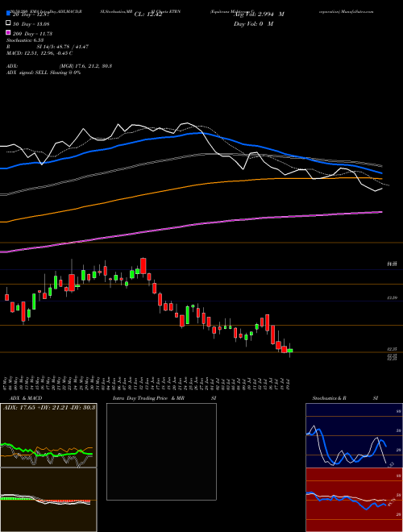Click the magenta 200 Day EMA line
This screenshot has height=532, width=403.
[192, 225]
